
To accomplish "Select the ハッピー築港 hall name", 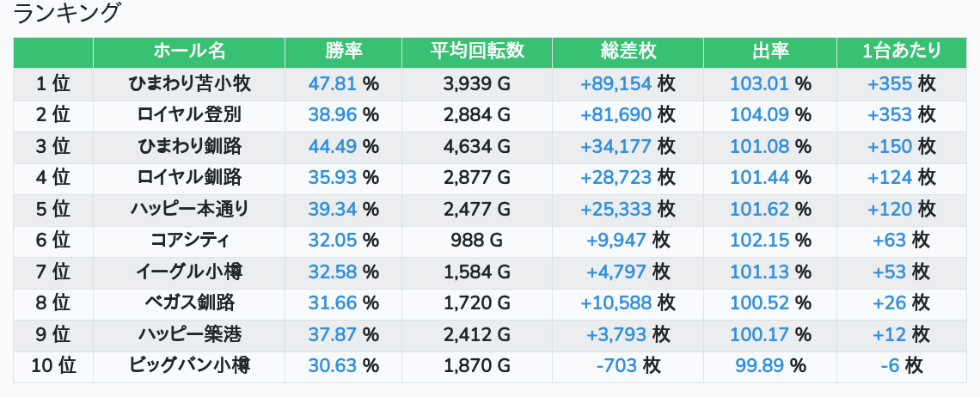I will click(189, 334).
